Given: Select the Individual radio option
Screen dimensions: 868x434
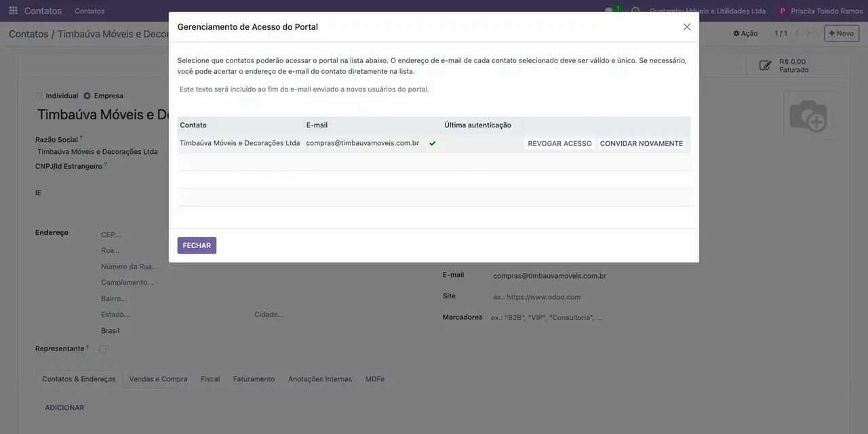Looking at the screenshot, I should pos(39,96).
